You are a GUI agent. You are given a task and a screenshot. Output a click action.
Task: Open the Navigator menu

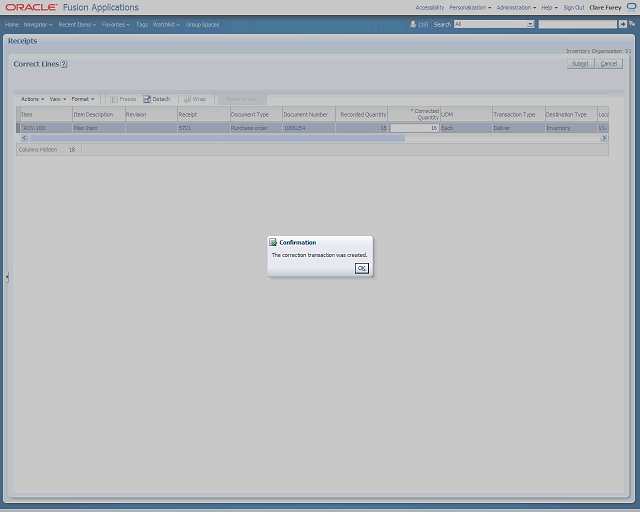point(38,25)
